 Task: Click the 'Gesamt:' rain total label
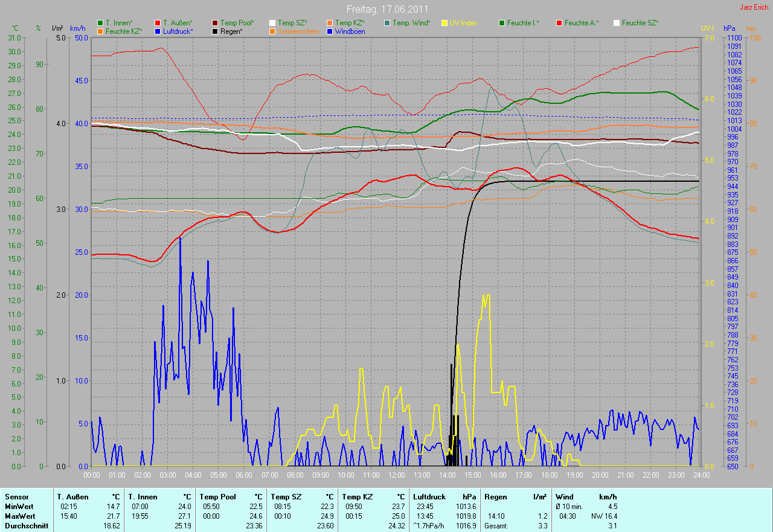point(495,526)
